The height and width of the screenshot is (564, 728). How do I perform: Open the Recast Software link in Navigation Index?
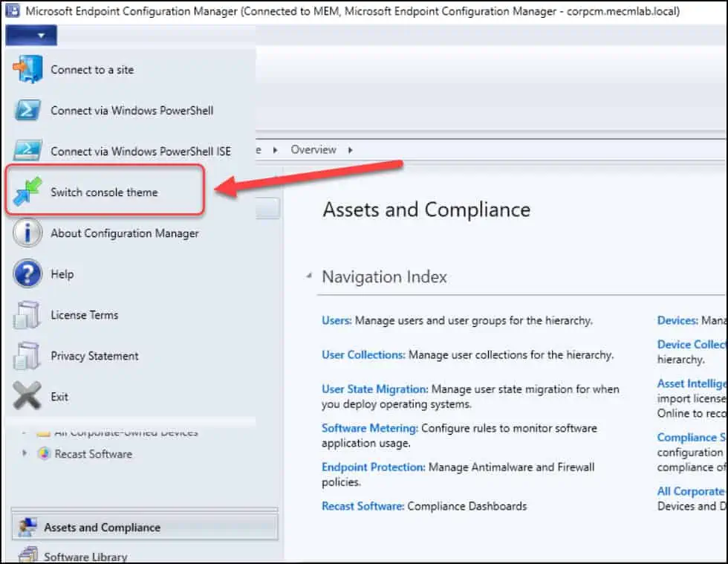(363, 506)
